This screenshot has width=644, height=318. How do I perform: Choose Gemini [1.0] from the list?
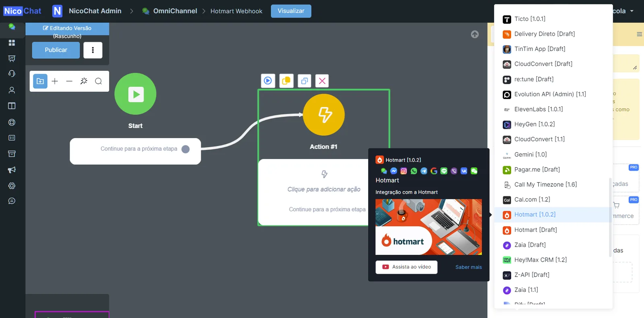553,155
